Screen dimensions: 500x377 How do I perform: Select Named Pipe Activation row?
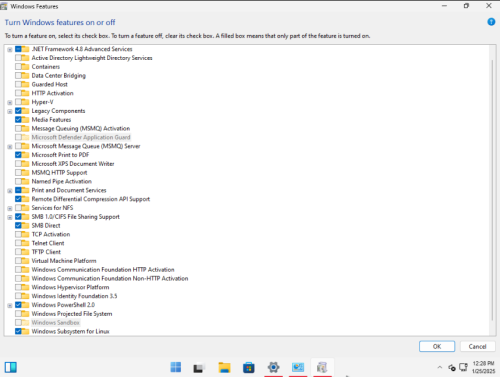pyautogui.click(x=61, y=181)
